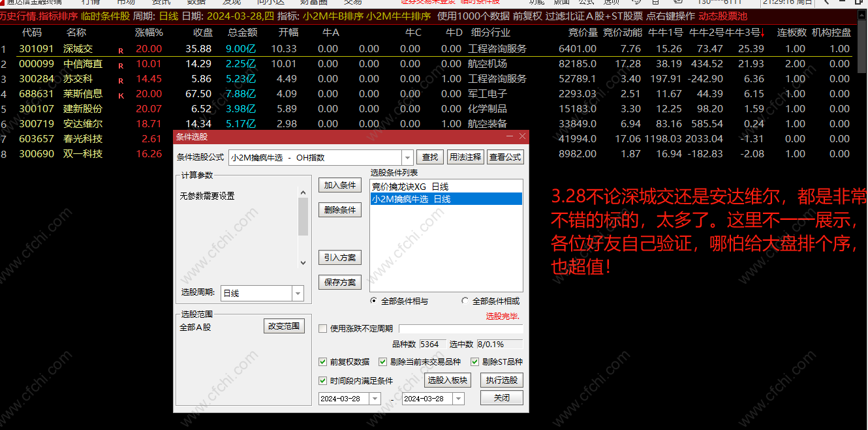Select stock code 603657 row
The image size is (868, 430).
click(x=37, y=139)
